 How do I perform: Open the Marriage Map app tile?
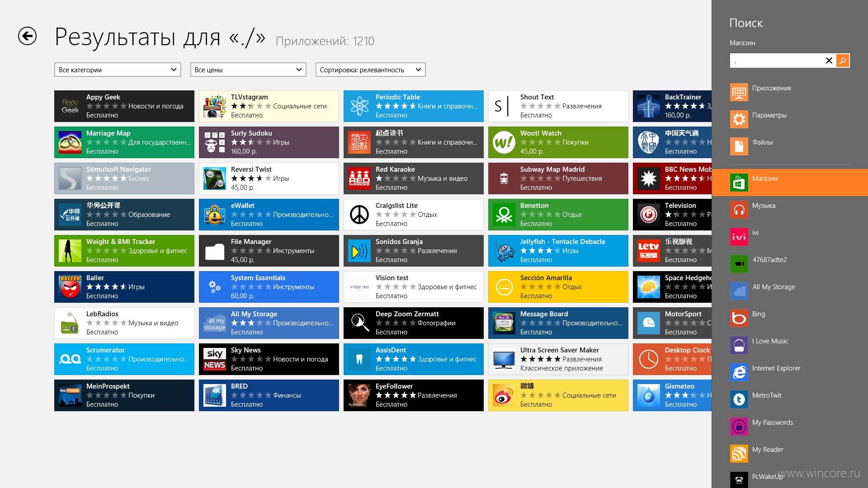coord(124,142)
